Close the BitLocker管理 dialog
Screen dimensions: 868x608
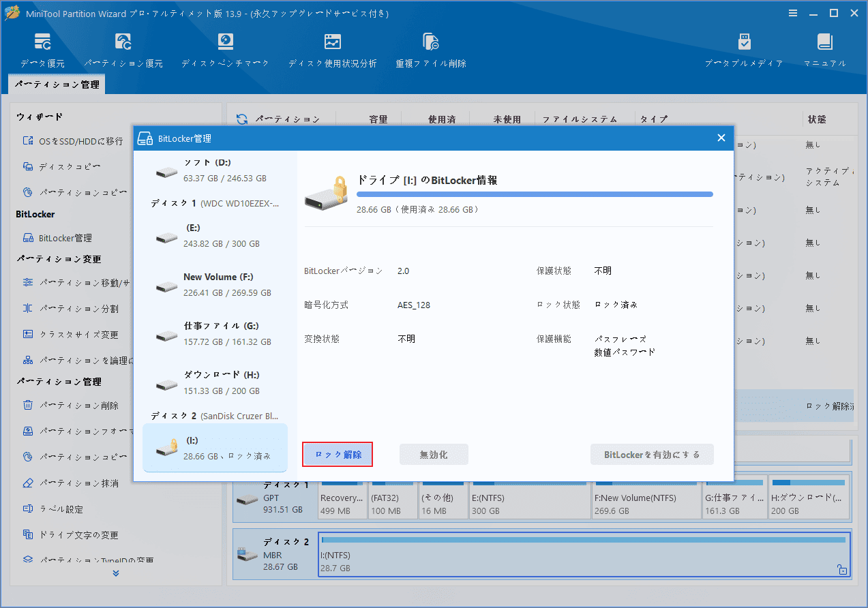(x=721, y=138)
